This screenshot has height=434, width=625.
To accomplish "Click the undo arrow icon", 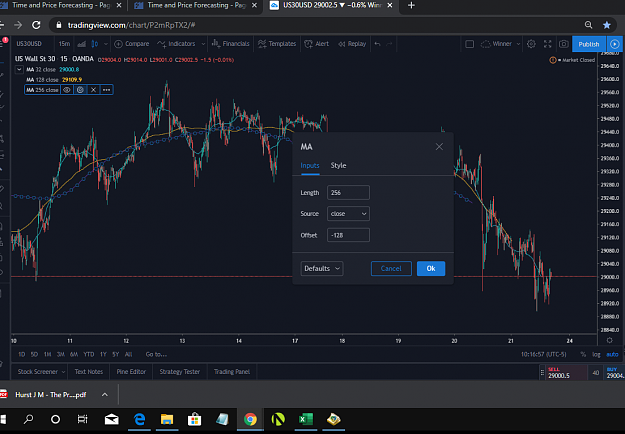I will click(377, 44).
